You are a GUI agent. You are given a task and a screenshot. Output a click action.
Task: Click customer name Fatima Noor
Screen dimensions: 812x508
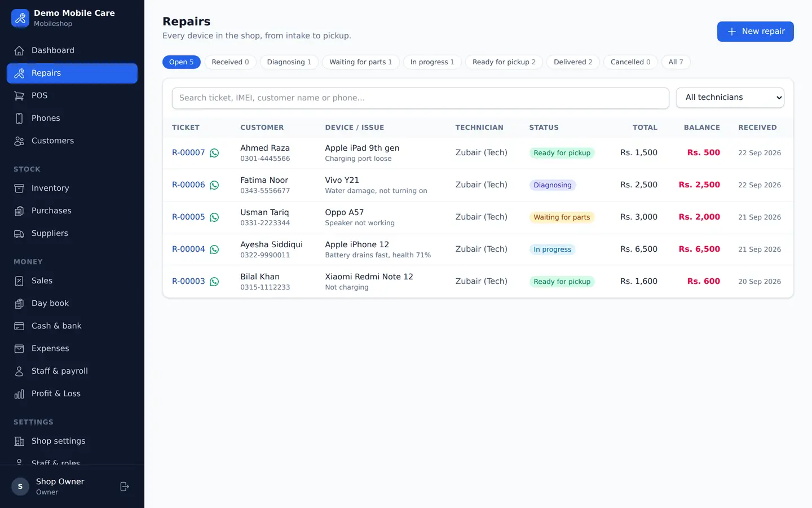(x=264, y=180)
